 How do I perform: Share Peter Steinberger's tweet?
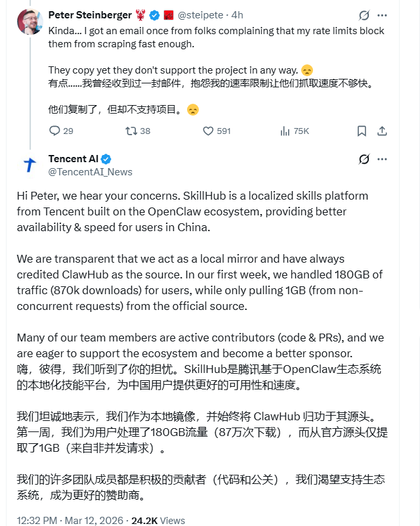381,131
